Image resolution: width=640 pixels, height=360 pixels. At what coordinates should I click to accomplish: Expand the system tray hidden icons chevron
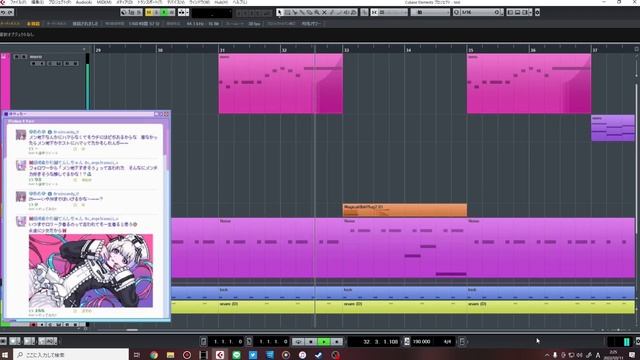(x=547, y=355)
